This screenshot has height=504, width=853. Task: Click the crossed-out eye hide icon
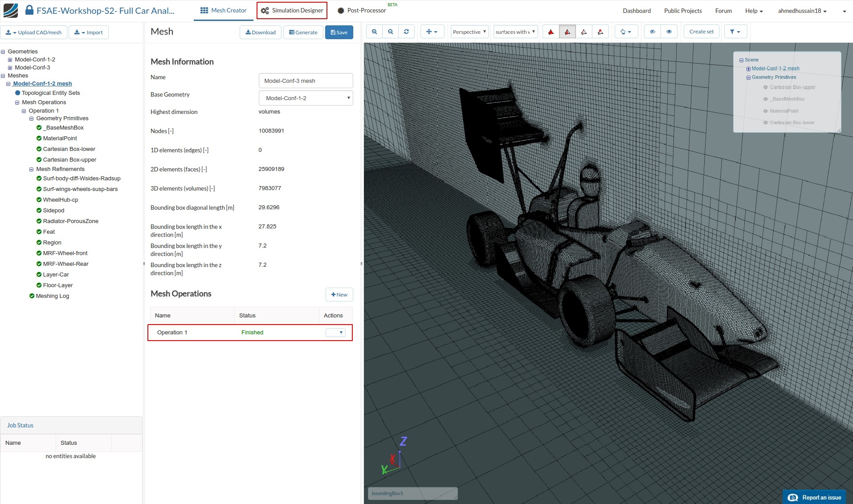652,32
